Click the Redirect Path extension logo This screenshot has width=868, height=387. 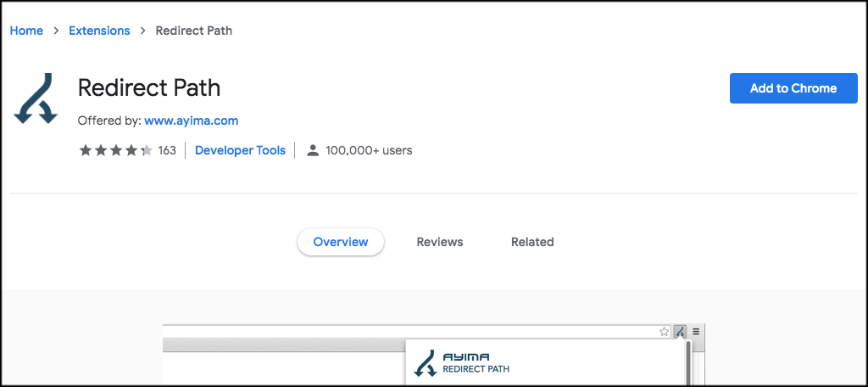36,98
